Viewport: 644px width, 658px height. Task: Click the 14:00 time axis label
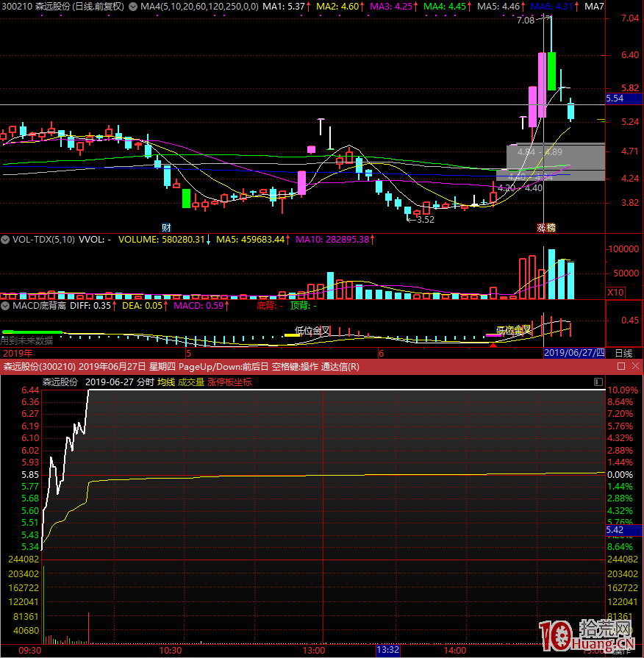tap(455, 651)
